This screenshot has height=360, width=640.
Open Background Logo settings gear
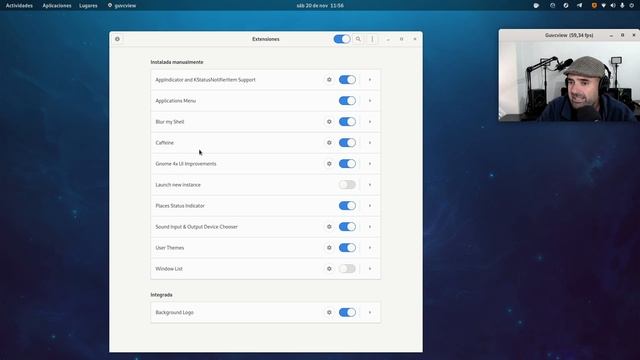(x=329, y=312)
